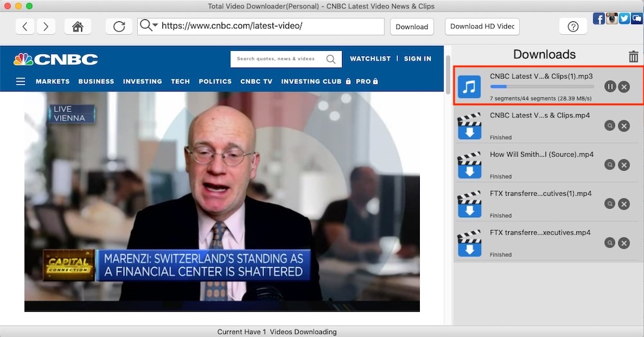Open the help question mark button
This screenshot has height=337, width=644.
573,26
